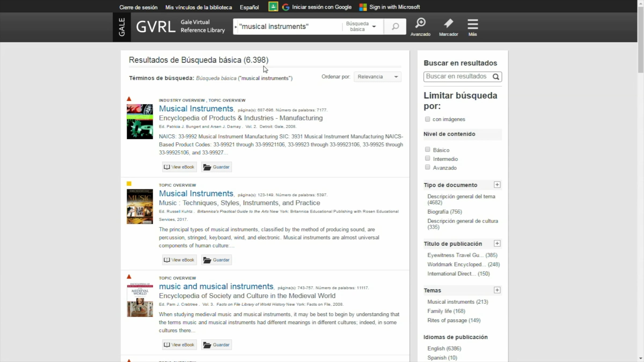This screenshot has width=644, height=362.
Task: Click Cierre de sesión in top bar
Action: (x=138, y=7)
